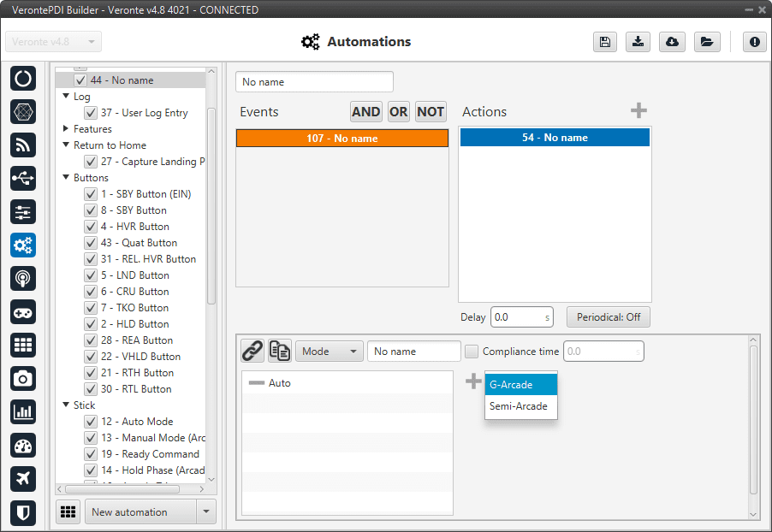Open the New automation dropdown arrow
The width and height of the screenshot is (772, 532).
206,511
